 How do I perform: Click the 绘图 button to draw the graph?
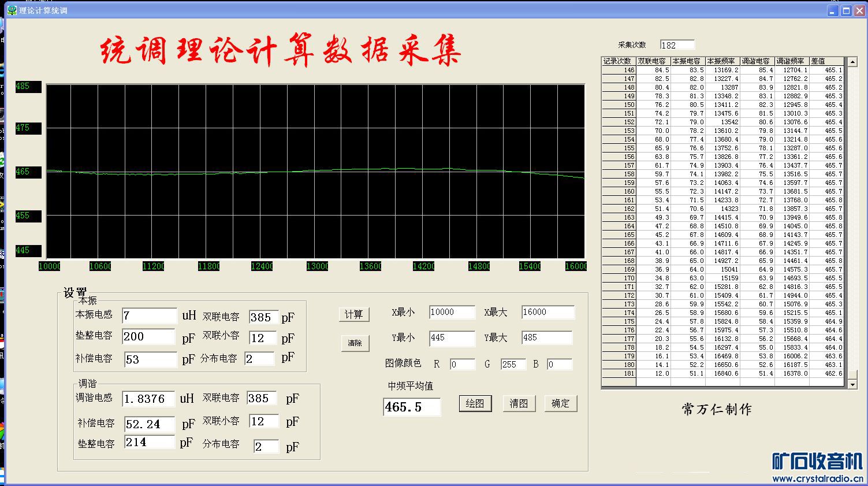pyautogui.click(x=475, y=403)
